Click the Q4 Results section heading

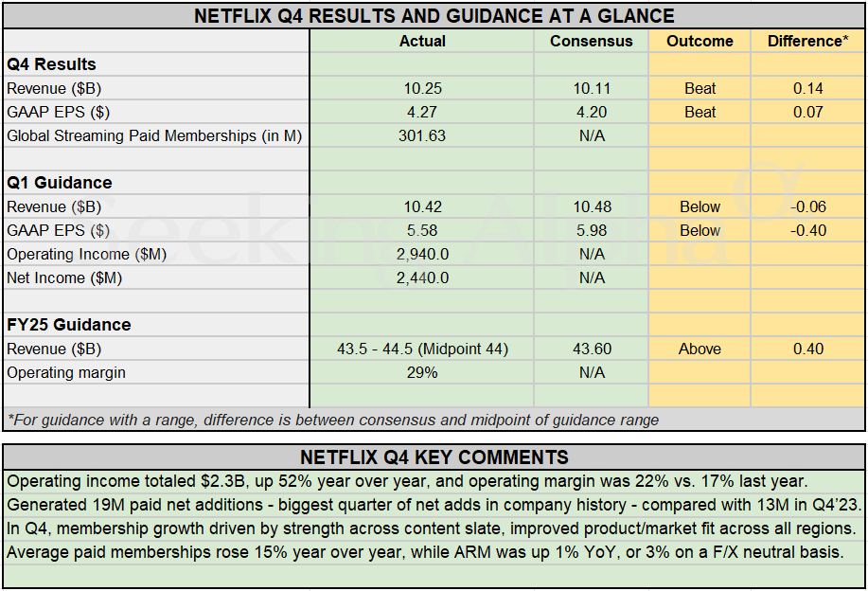[x=52, y=64]
